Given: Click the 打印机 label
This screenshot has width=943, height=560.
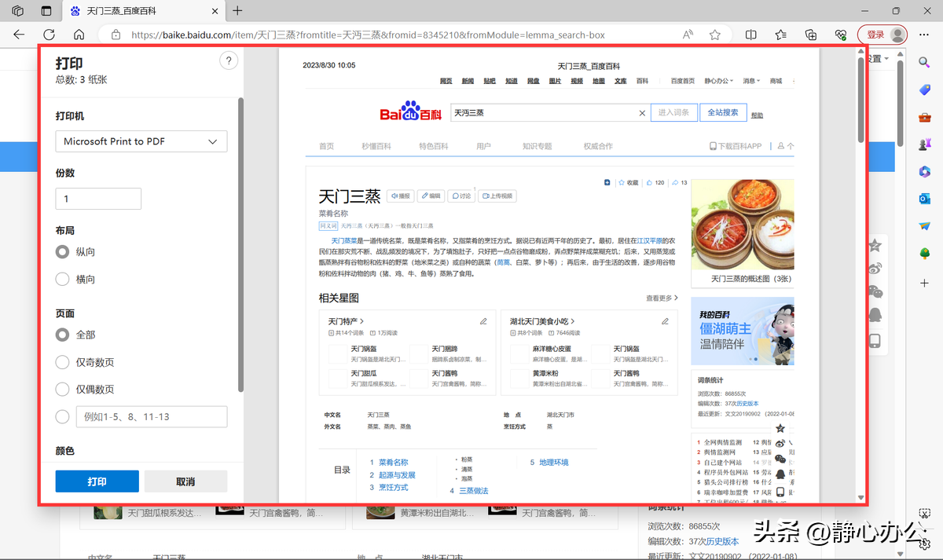Looking at the screenshot, I should (70, 116).
